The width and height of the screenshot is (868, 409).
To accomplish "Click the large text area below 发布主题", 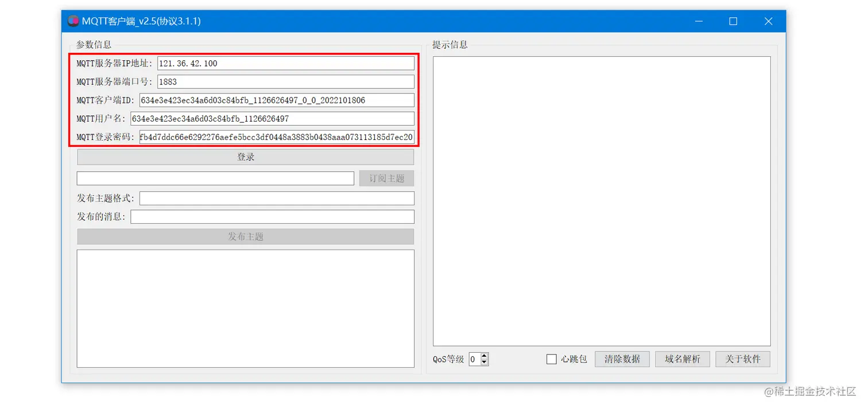I will click(246, 309).
